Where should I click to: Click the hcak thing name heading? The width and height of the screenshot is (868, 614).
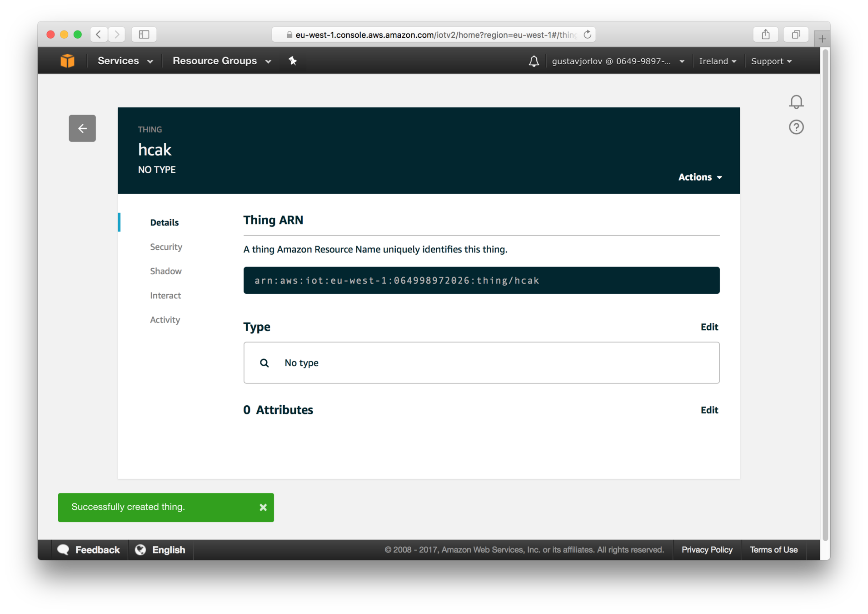tap(155, 150)
